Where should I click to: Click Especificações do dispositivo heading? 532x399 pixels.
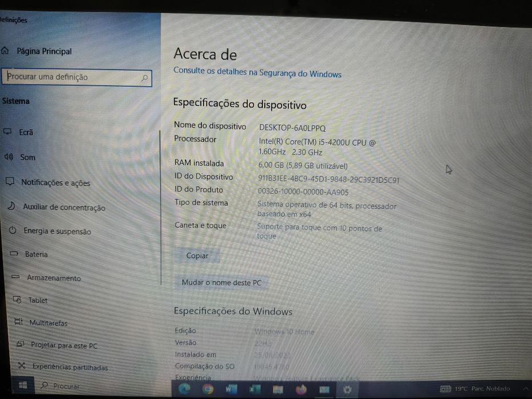[x=240, y=103]
